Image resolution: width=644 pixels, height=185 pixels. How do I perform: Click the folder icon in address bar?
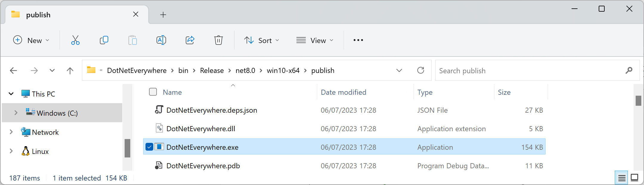click(91, 70)
